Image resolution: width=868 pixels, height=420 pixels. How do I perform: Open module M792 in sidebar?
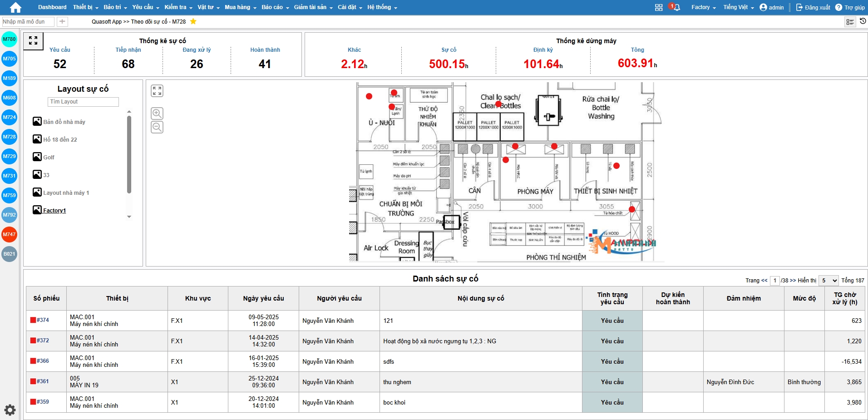pyautogui.click(x=9, y=215)
